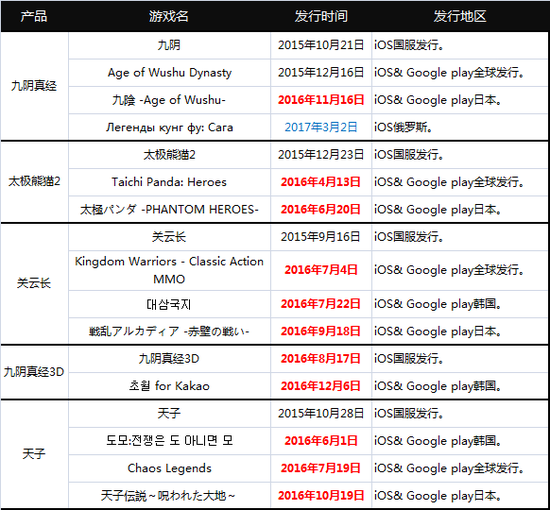Click region cell beside 초월 for Kakao
The height and width of the screenshot is (510, 550).
pyautogui.click(x=460, y=386)
